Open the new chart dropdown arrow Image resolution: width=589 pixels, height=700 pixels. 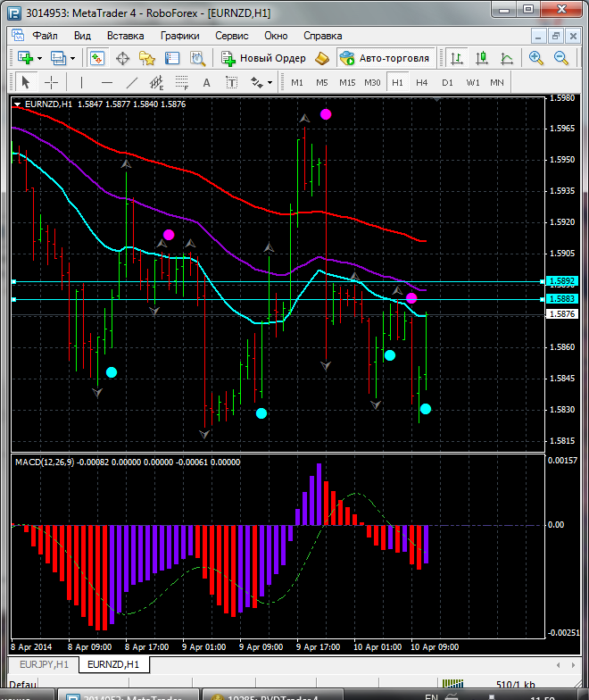pos(40,58)
